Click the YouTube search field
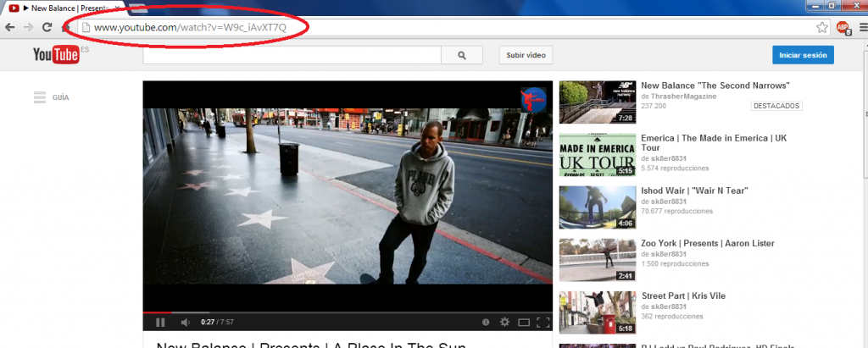868x348 pixels. tap(292, 55)
